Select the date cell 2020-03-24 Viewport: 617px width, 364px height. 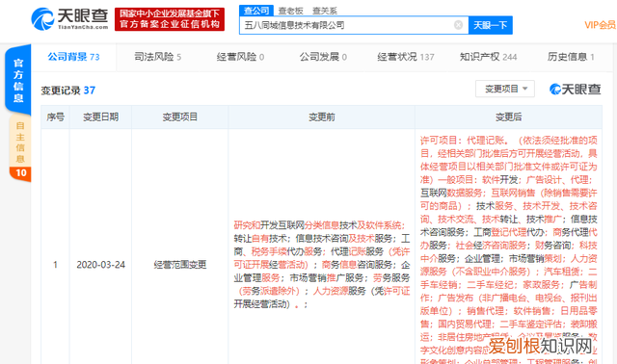tap(100, 265)
